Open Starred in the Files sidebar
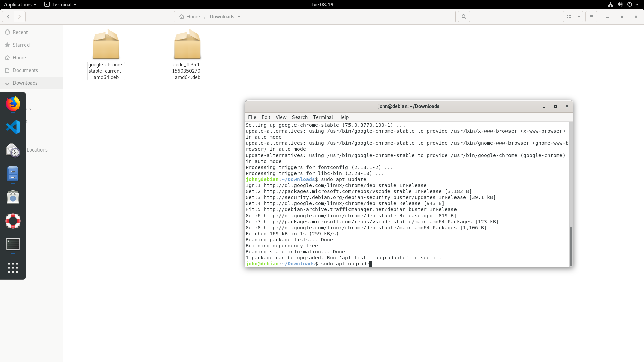Viewport: 644px width, 362px height. [x=32, y=45]
